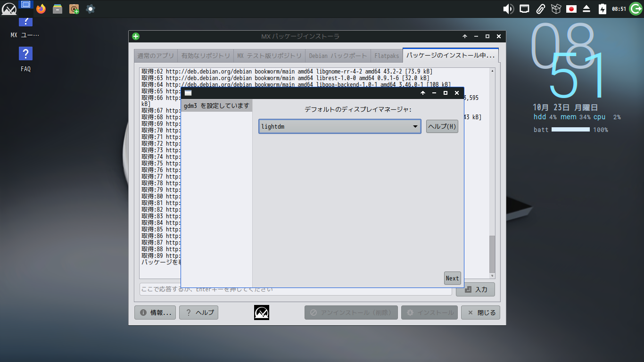Screen dimensions: 644x362
Task: Select the パッケージのインストール中 tab
Action: coord(451,55)
